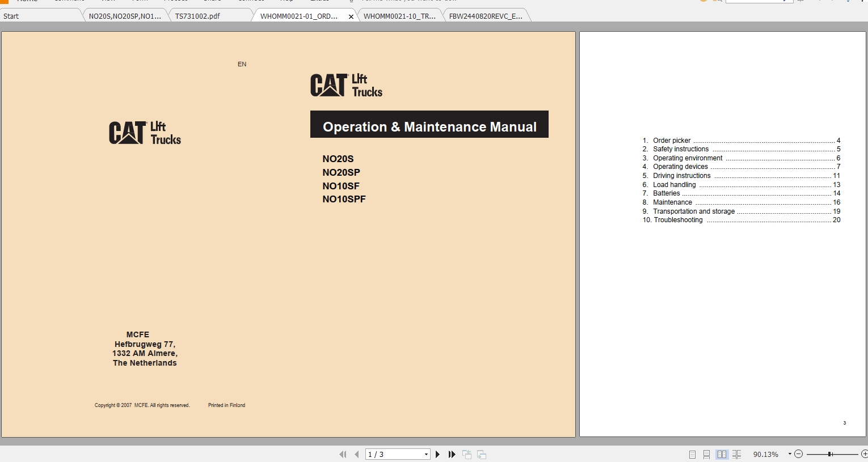Click the Next View icon
Image resolution: width=868 pixels, height=462 pixels.
coord(481,454)
